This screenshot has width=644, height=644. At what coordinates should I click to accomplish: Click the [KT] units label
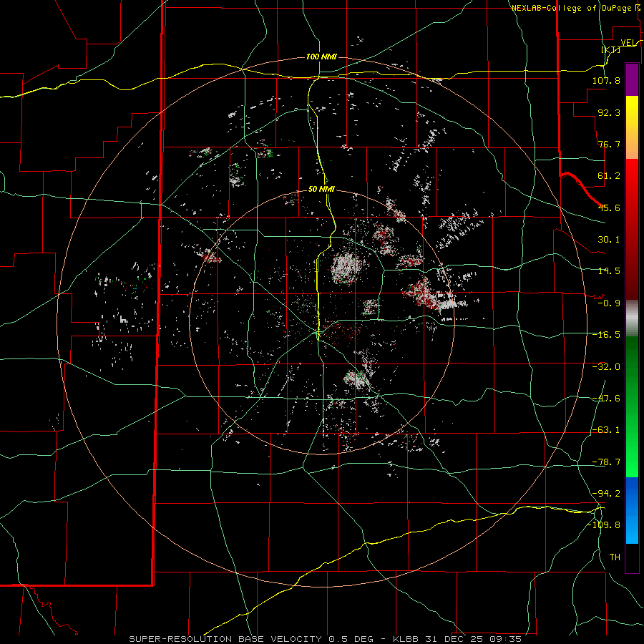(x=611, y=49)
